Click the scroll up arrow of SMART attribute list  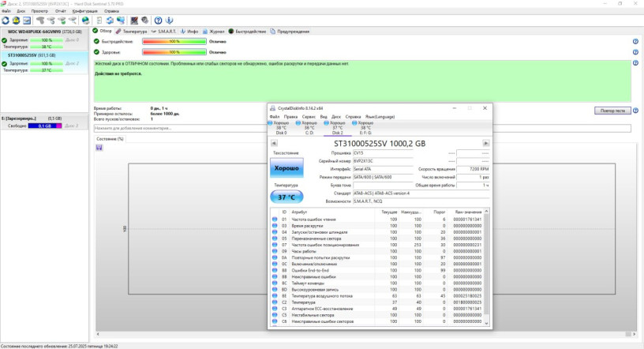pyautogui.click(x=487, y=212)
